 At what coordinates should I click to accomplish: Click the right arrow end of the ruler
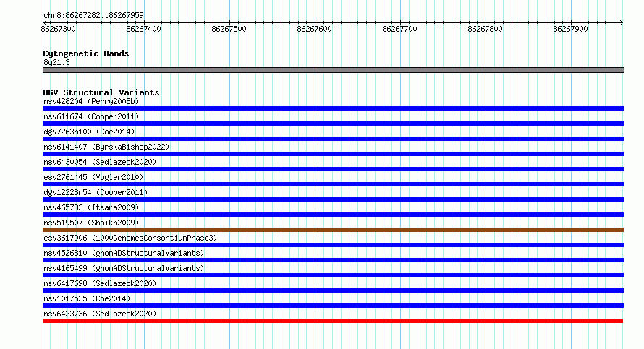[622, 22]
